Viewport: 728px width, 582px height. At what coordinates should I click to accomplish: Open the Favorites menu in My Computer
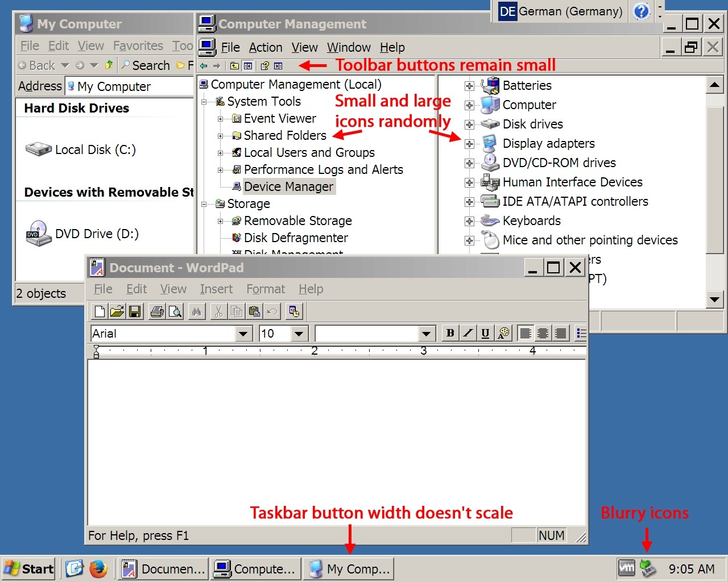click(138, 45)
